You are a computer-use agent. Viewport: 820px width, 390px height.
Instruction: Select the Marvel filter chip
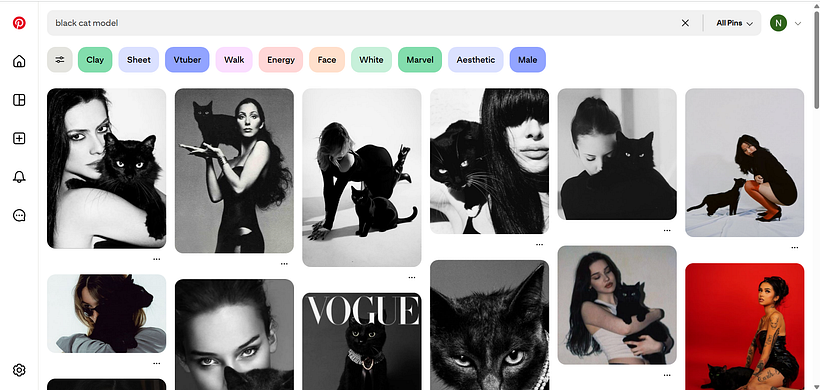(420, 60)
